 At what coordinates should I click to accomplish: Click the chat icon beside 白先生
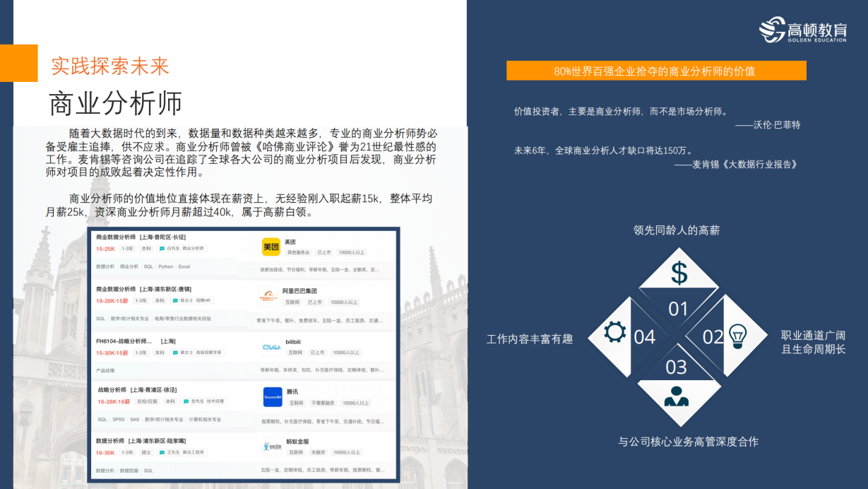[162, 249]
